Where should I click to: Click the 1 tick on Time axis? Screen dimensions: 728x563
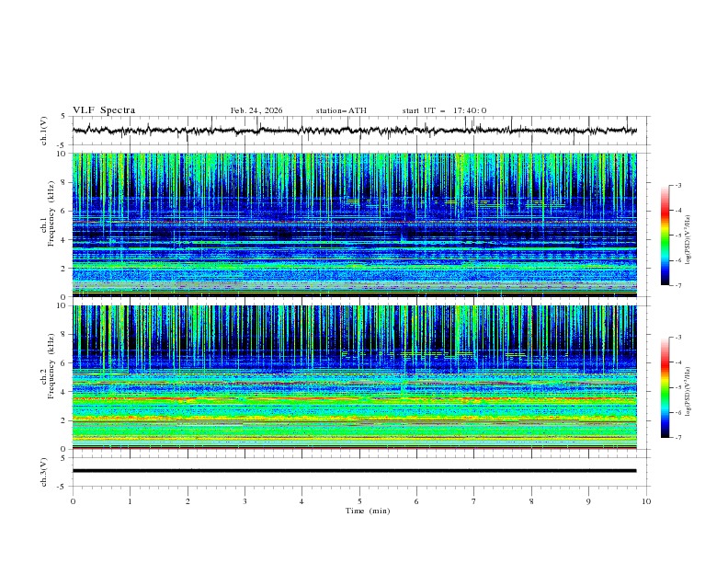pyautogui.click(x=130, y=501)
